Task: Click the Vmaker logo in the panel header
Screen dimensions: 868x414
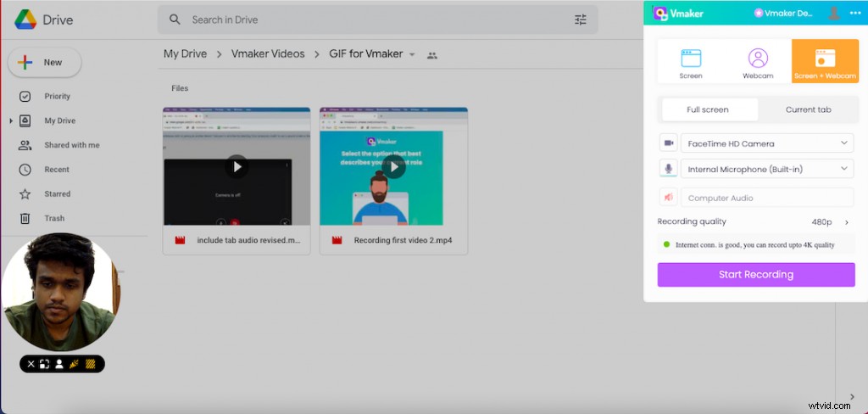Action: pyautogui.click(x=679, y=14)
